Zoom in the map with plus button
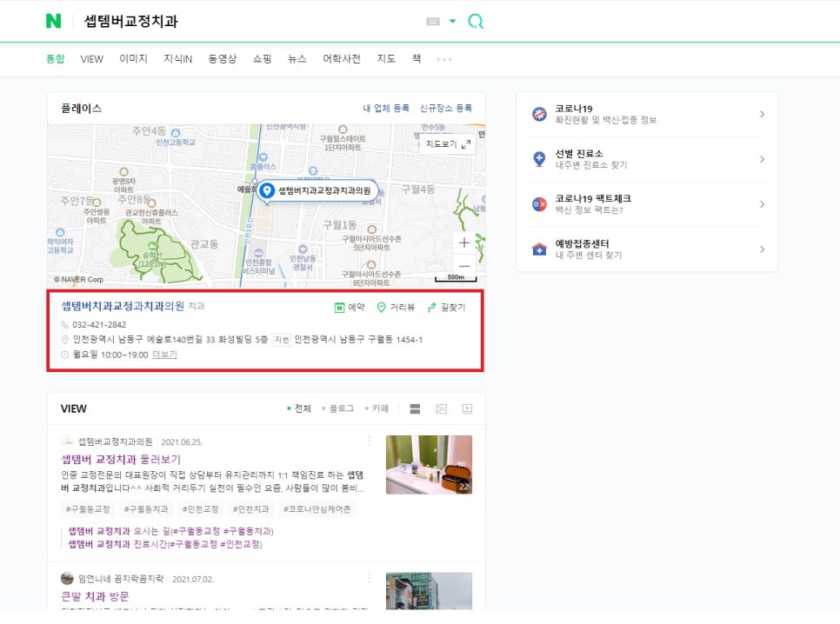840x624 pixels. [x=464, y=243]
